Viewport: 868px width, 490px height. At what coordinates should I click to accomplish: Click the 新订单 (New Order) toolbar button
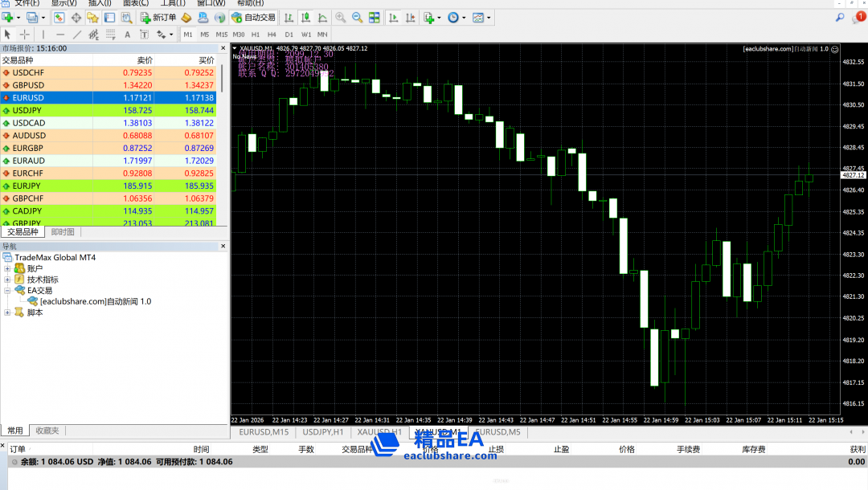158,17
